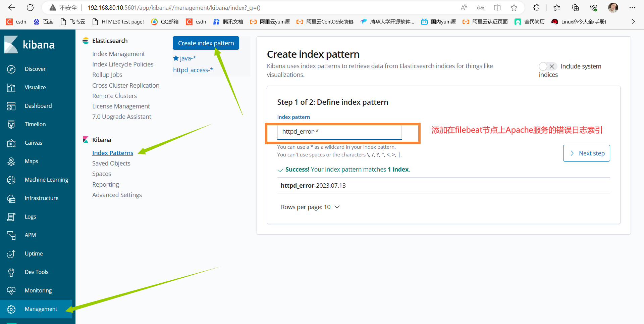
Task: Open Infrastructure via its sidebar icon
Action: [11, 198]
